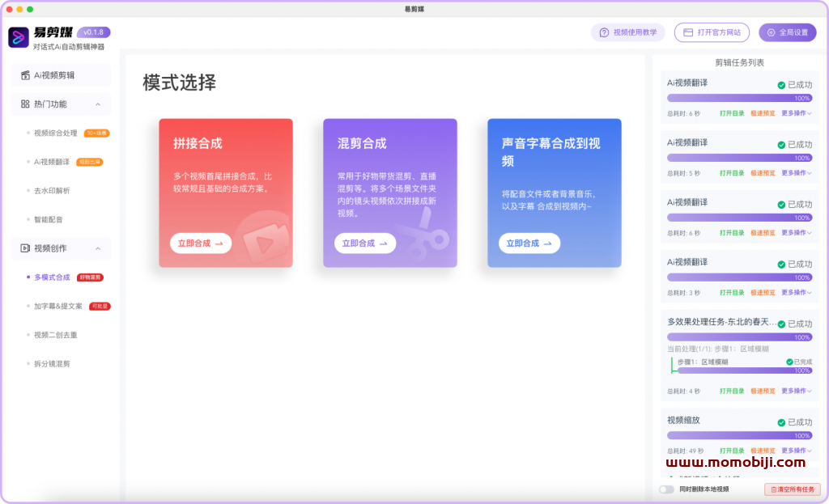Open 更多操作 dropdown for 视频缩放 task
Image resolution: width=829 pixels, height=504 pixels.
tap(797, 451)
